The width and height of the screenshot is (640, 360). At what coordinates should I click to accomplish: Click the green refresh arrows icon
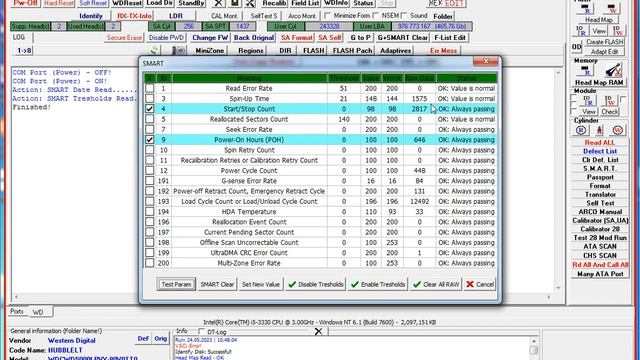click(154, 51)
